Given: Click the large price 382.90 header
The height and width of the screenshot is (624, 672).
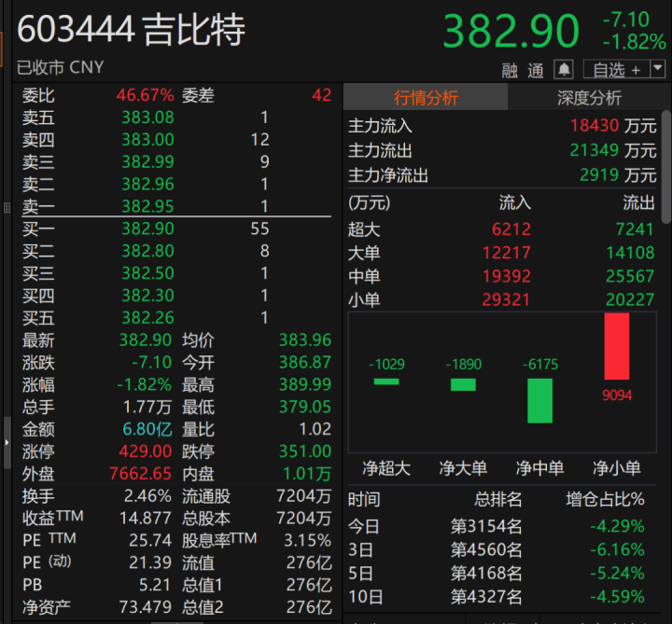Looking at the screenshot, I should click(x=511, y=32).
